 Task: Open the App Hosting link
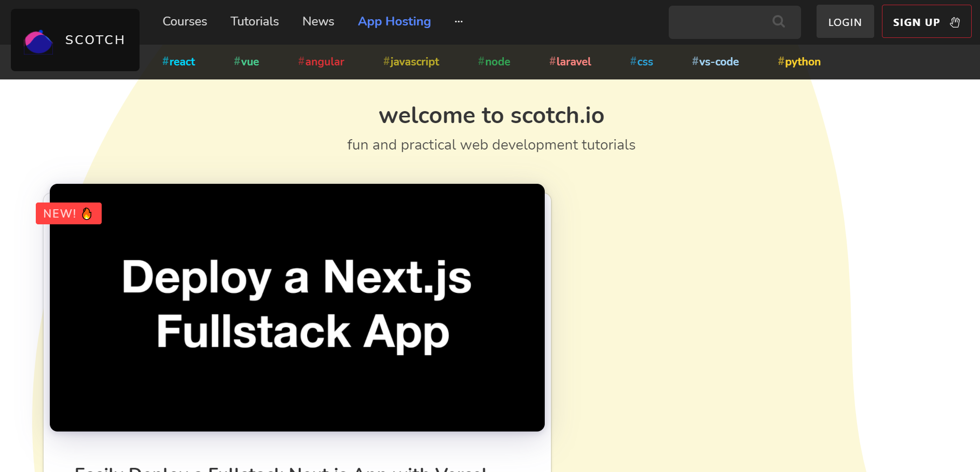pyautogui.click(x=394, y=21)
